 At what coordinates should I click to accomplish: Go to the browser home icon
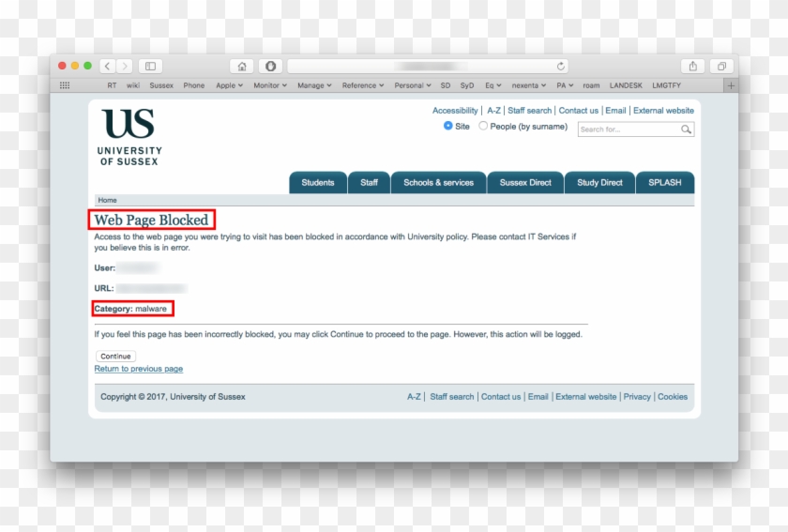[x=242, y=66]
